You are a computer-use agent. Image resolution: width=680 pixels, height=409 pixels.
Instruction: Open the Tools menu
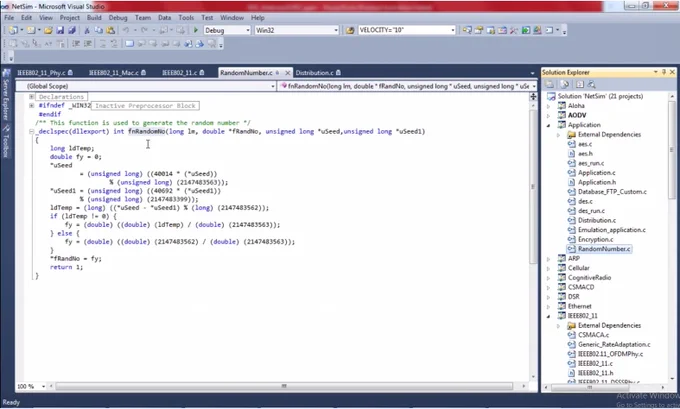(186, 18)
